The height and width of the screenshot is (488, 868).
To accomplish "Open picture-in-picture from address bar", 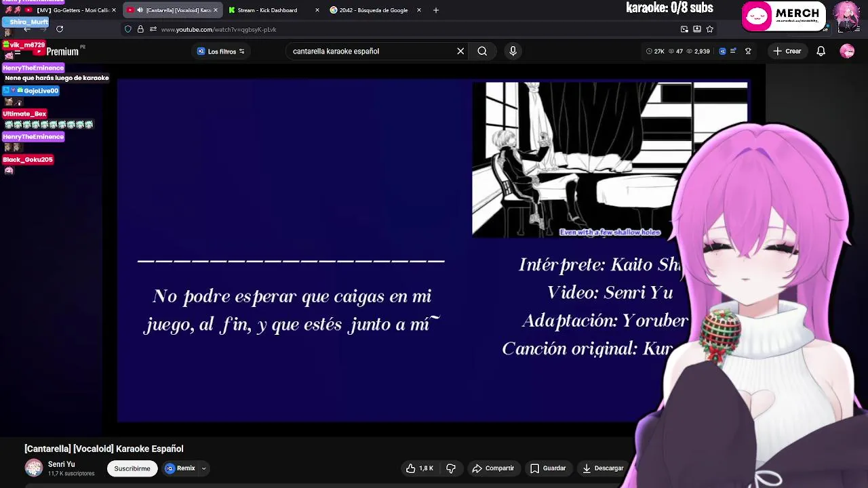I will (x=684, y=29).
